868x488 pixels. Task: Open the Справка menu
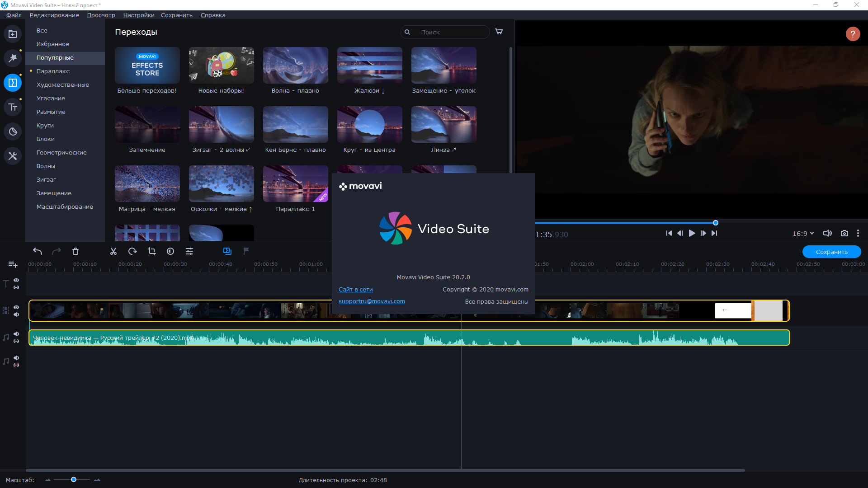coord(213,15)
